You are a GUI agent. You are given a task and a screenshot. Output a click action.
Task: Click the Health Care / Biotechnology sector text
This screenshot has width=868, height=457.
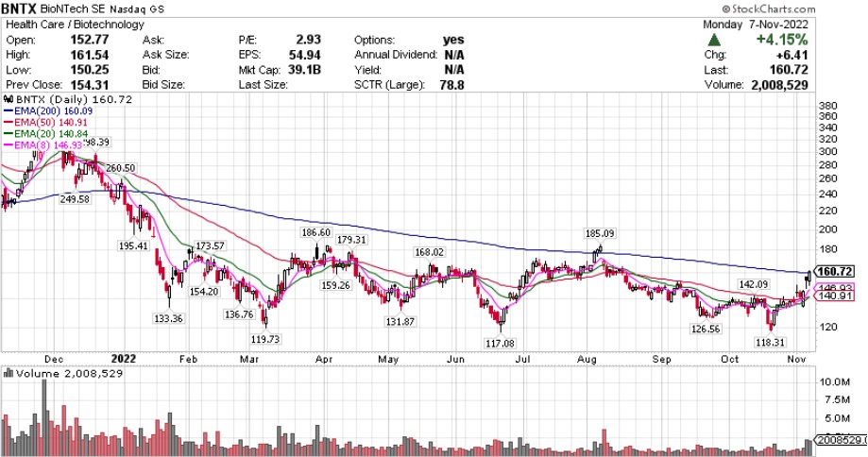click(x=75, y=25)
